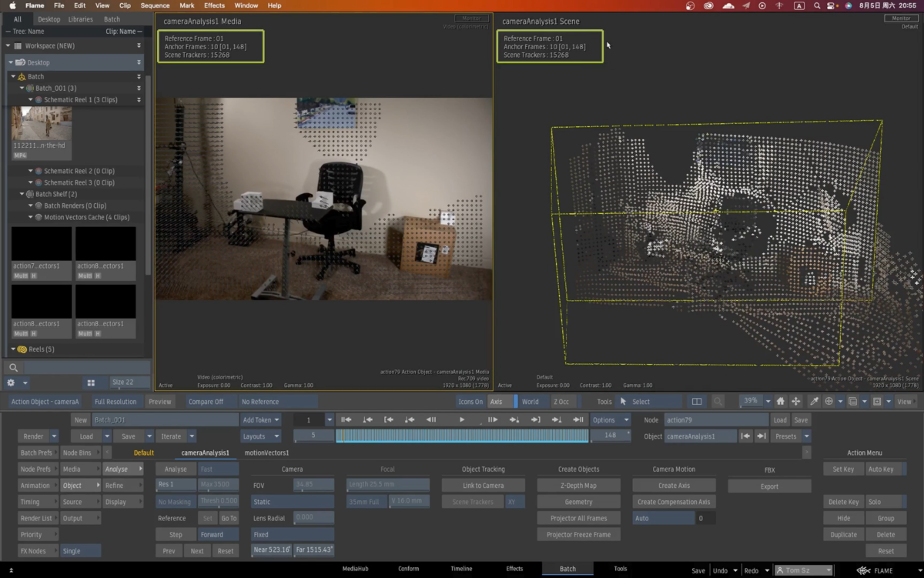Click the Near 523.16 slider field
The image size is (924, 578).
271,550
